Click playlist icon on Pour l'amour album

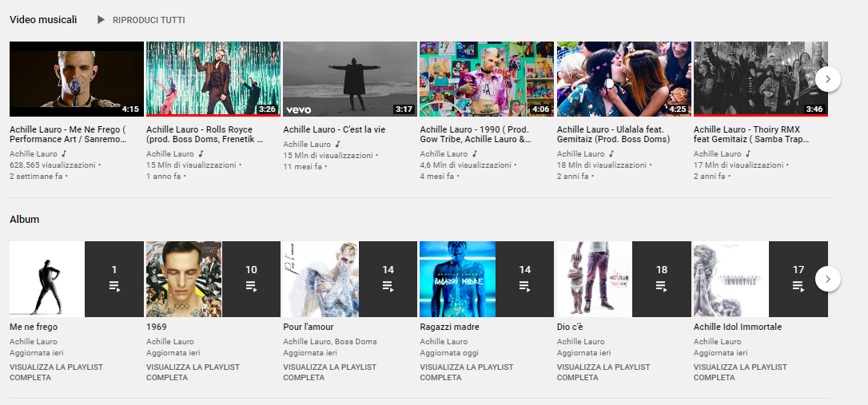click(x=388, y=286)
